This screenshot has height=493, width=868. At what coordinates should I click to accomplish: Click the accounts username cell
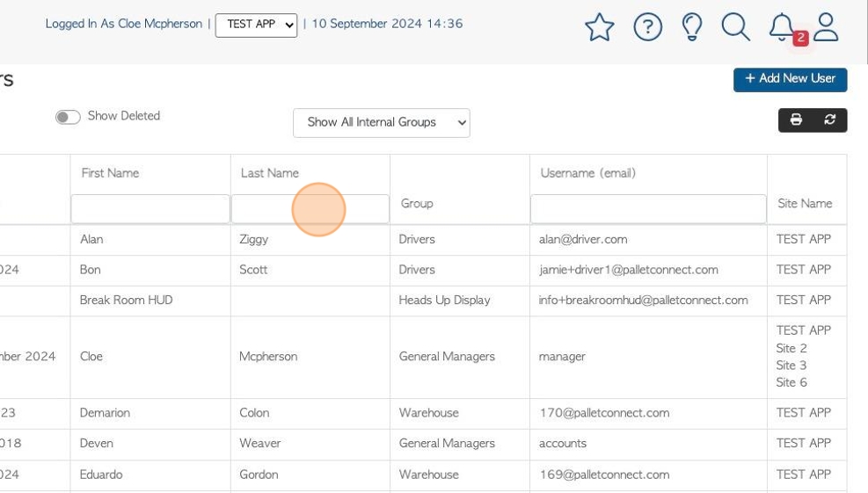(x=563, y=443)
